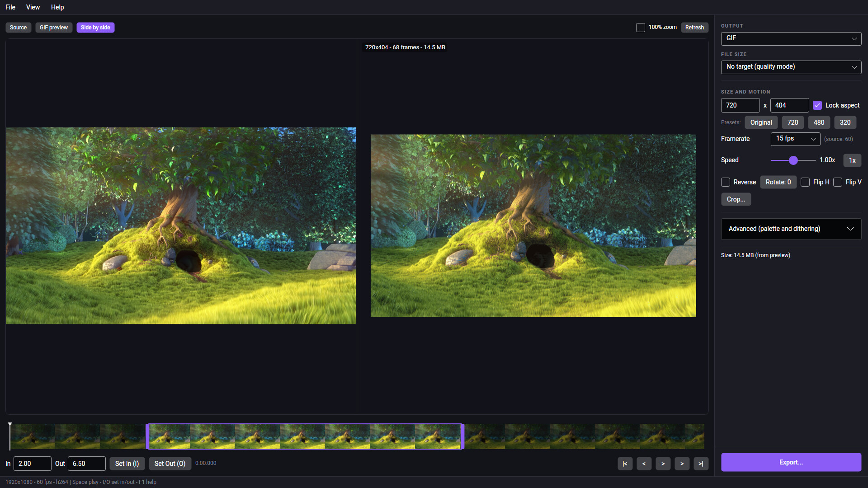Enable the Reverse checkbox
This screenshot has height=488, width=868.
726,182
